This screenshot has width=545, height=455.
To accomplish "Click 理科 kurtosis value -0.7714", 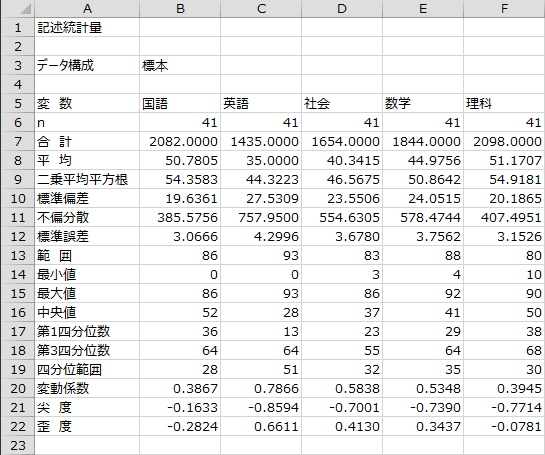I will [504, 407].
